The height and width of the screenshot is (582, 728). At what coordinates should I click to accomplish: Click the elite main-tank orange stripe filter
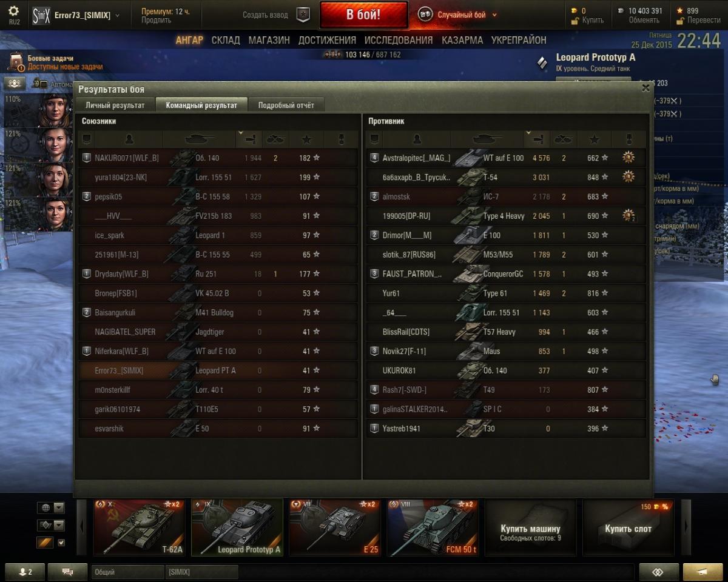(45, 543)
